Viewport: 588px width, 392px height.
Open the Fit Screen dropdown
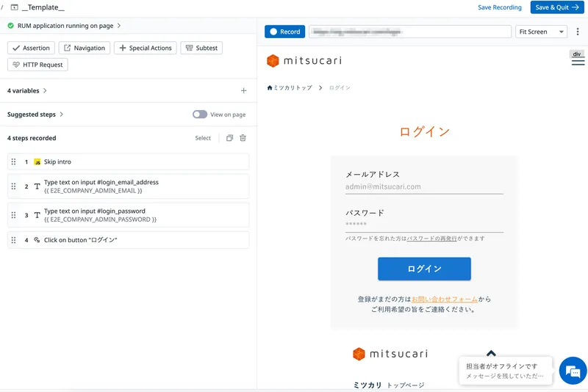(x=542, y=32)
